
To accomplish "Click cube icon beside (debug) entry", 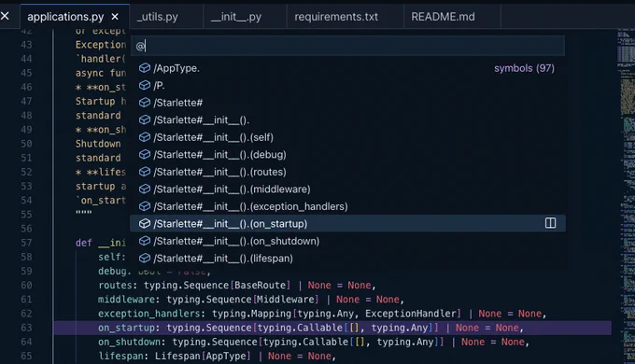I will [x=145, y=155].
